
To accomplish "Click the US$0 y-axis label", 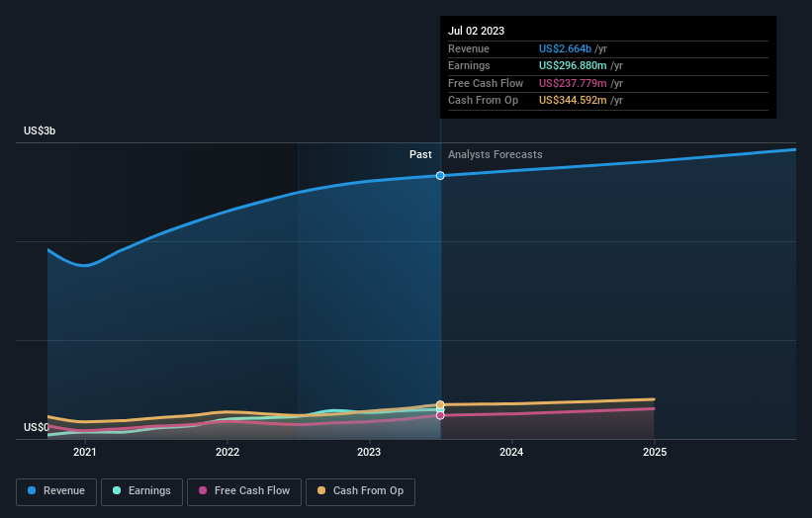I will pyautogui.click(x=37, y=427).
